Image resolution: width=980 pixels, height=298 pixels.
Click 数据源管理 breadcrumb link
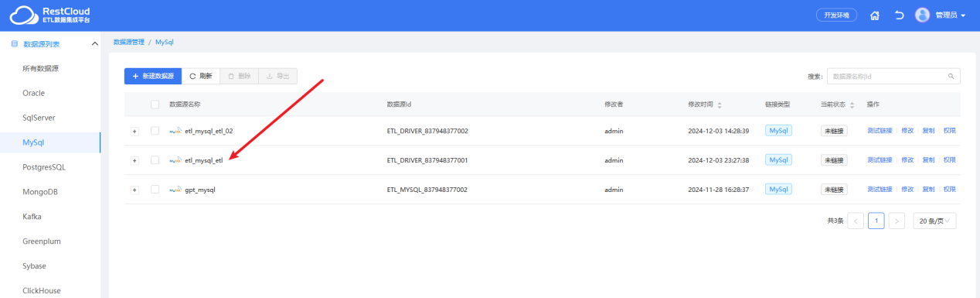point(128,42)
